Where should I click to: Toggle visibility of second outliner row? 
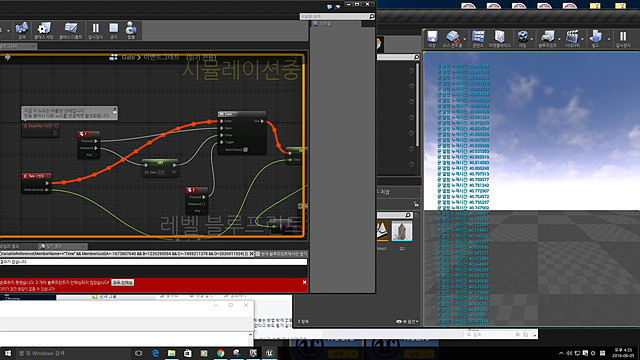click(411, 86)
